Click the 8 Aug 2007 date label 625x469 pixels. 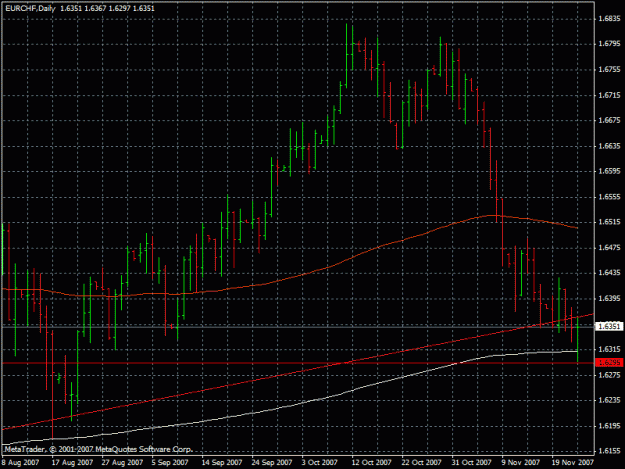click(20, 462)
